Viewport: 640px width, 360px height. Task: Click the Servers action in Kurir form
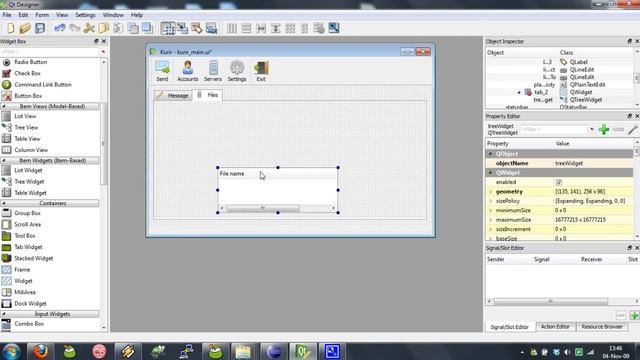(x=213, y=71)
